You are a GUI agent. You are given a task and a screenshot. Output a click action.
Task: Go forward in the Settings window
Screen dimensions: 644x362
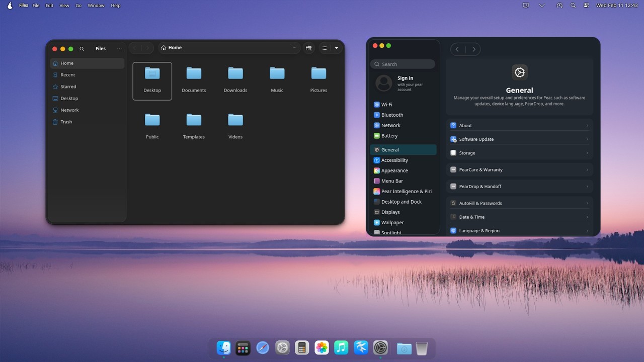pos(473,49)
